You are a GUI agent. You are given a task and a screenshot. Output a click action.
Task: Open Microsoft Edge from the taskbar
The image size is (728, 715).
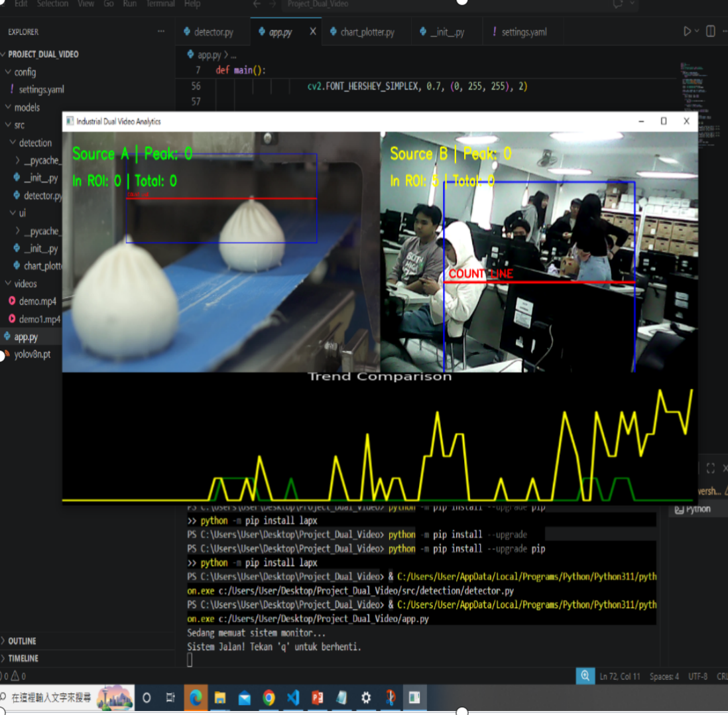[196, 698]
